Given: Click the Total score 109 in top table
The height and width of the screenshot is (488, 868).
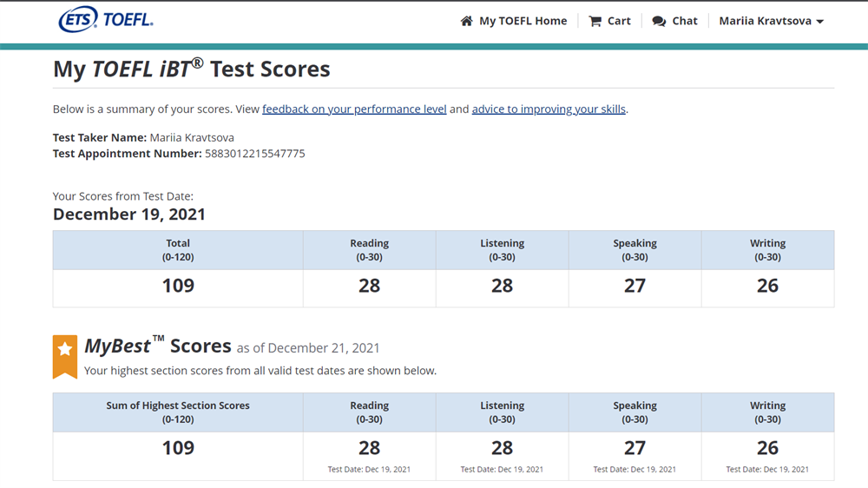Looking at the screenshot, I should coord(178,286).
